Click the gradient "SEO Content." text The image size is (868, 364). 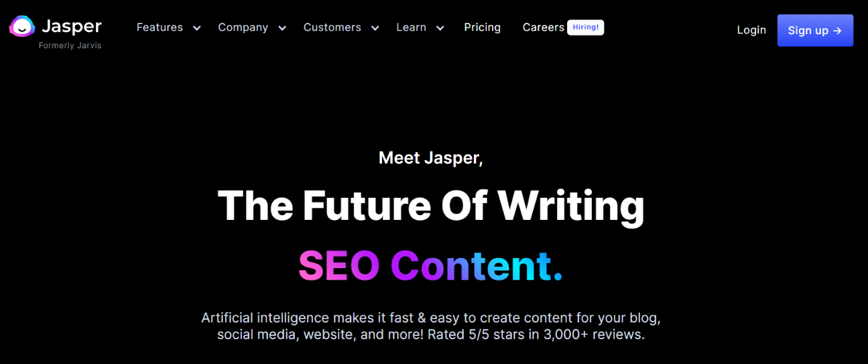coord(430,265)
